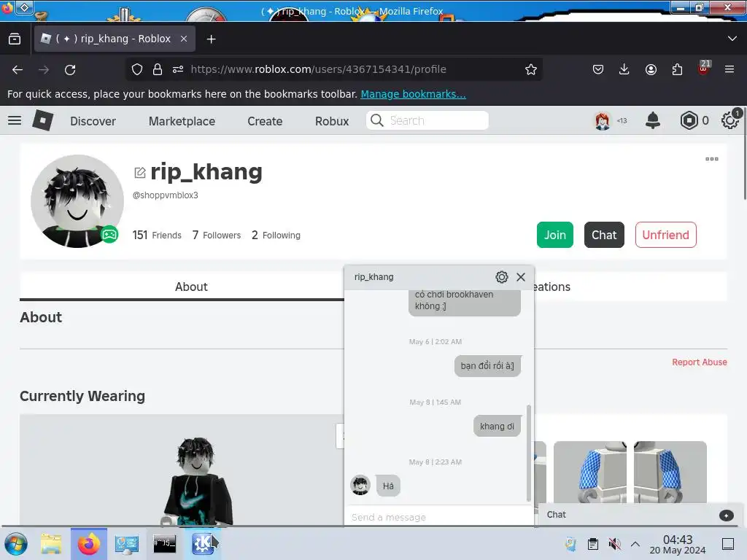Open the Create page
This screenshot has height=560, width=747.
(265, 121)
